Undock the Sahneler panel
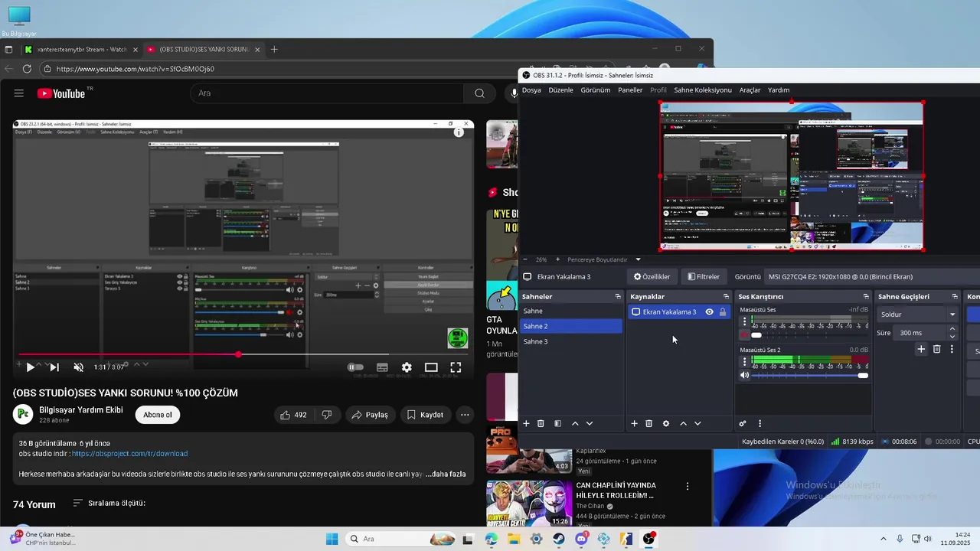Screen dimensions: 980x551 click(x=618, y=297)
